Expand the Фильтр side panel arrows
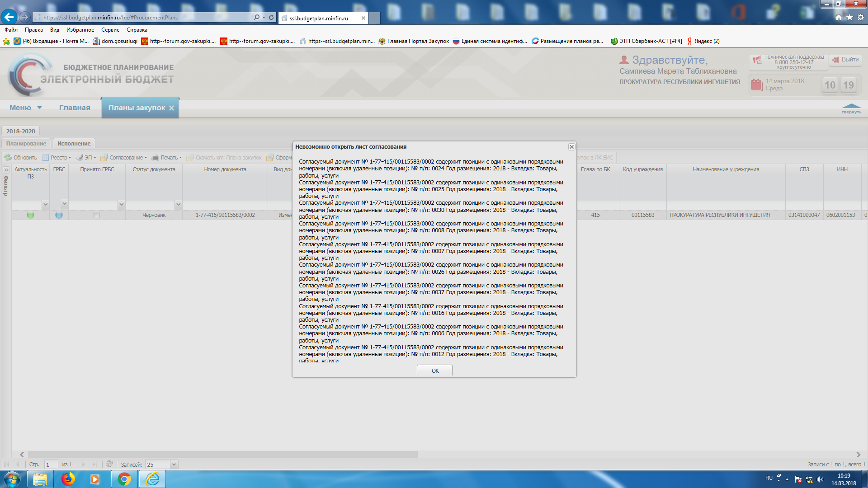The height and width of the screenshot is (488, 868). click(x=6, y=170)
